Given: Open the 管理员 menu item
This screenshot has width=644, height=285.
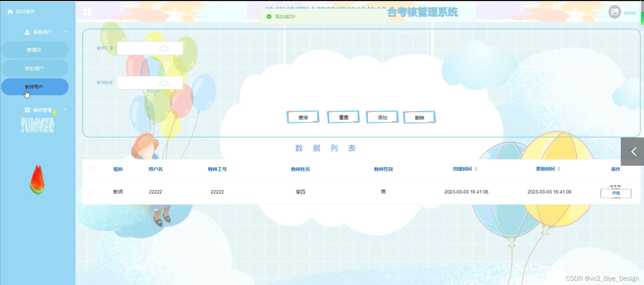Looking at the screenshot, I should [x=35, y=50].
